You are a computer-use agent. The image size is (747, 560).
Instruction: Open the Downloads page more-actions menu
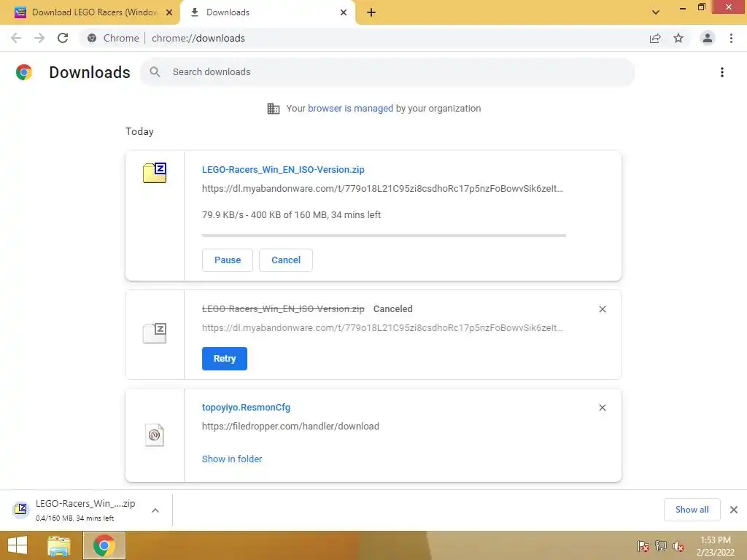point(722,72)
